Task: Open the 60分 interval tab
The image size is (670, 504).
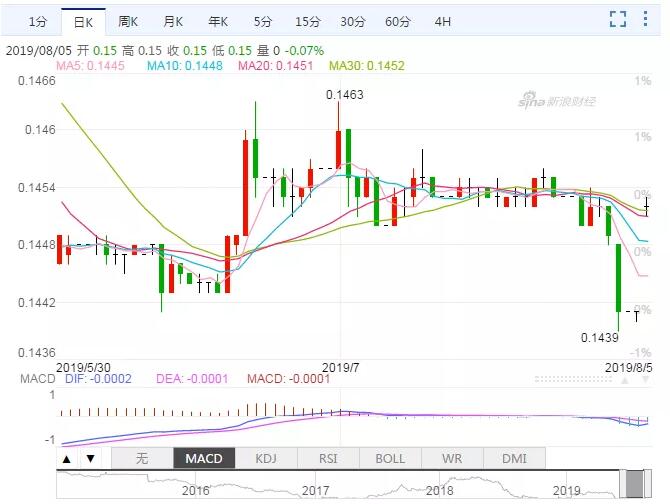Action: pyautogui.click(x=398, y=21)
